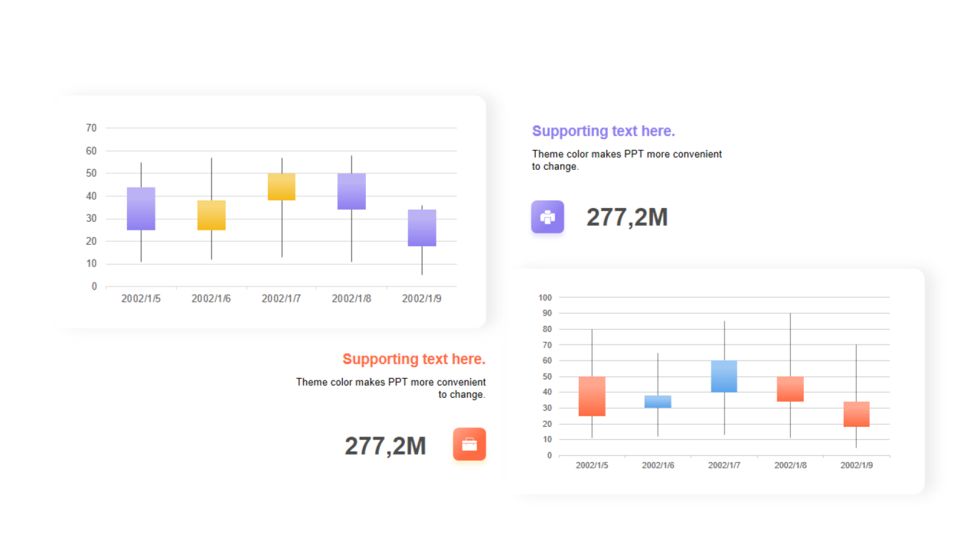
Task: Click the small blue 2002/1/6 candlestick in bottom chart
Action: point(658,402)
